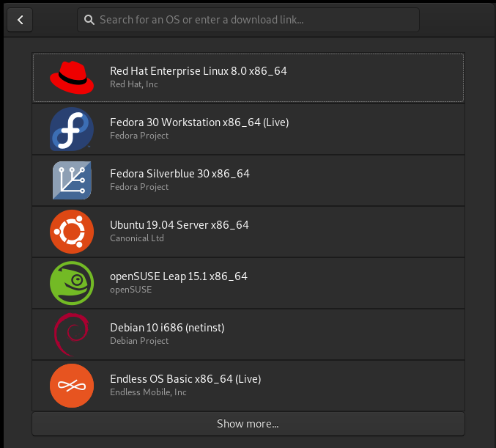Click the Red Hat fedora logo
The image size is (496, 448).
click(72, 78)
